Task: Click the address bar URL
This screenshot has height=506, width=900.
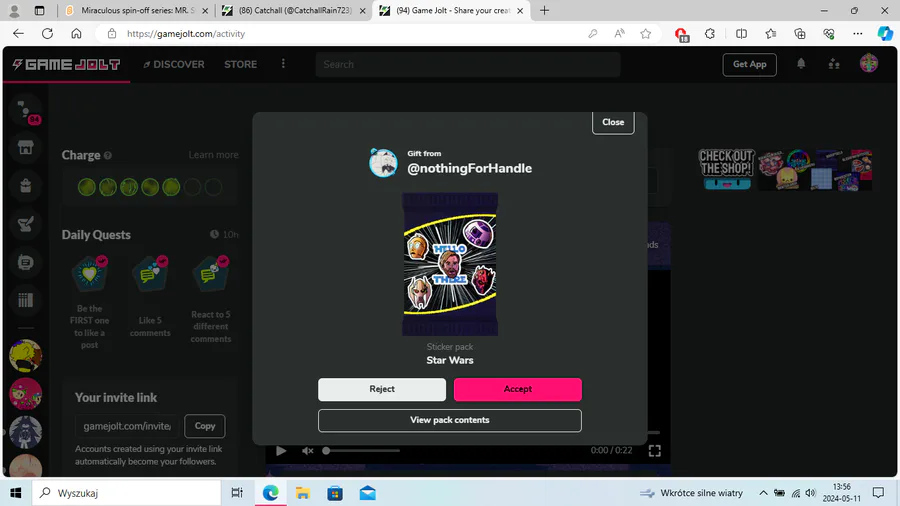Action: point(186,34)
